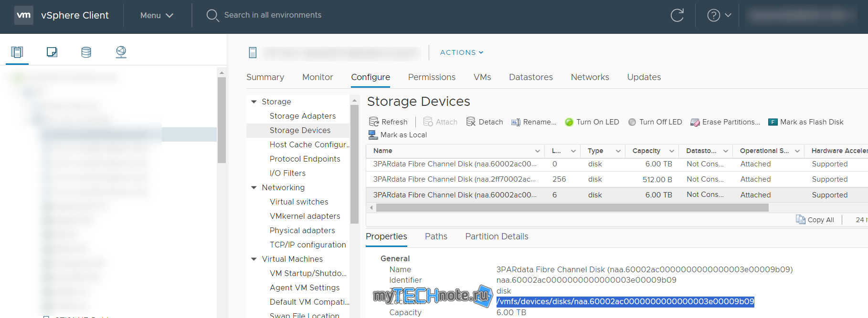
Task: Open the Operational State column filter chevron
Action: click(797, 151)
